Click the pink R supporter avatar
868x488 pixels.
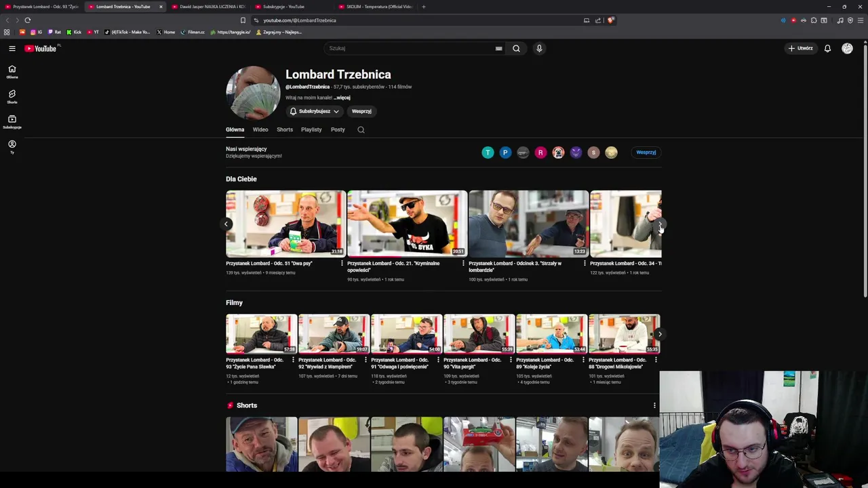pyautogui.click(x=540, y=152)
